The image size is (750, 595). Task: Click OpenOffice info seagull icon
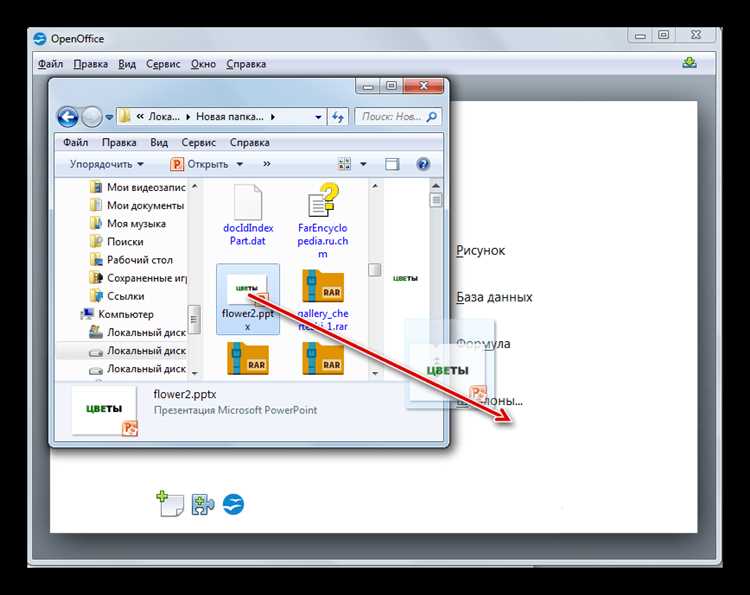(x=233, y=505)
